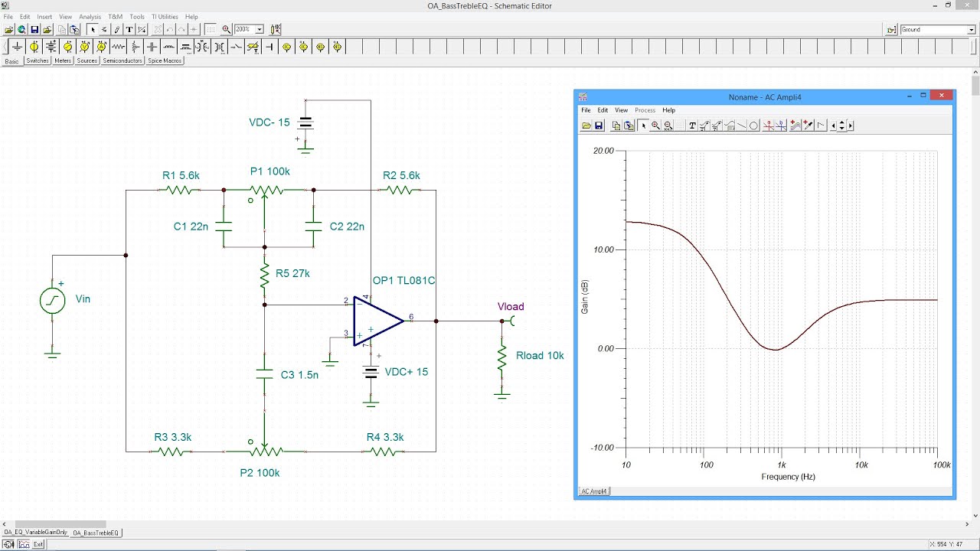Switch to the Meters component tab

pos(63,60)
